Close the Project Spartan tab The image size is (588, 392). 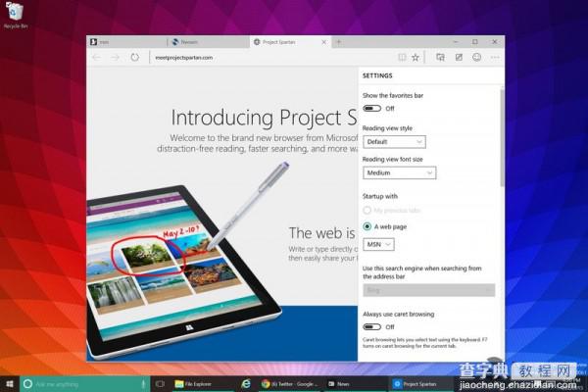[x=324, y=42]
